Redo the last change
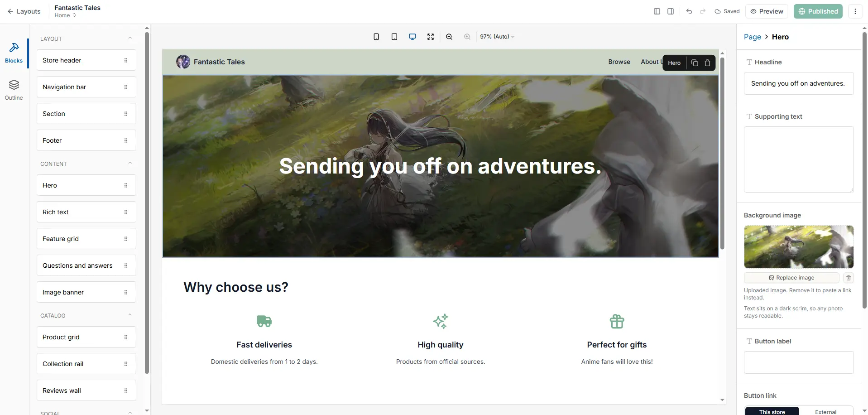 (703, 11)
